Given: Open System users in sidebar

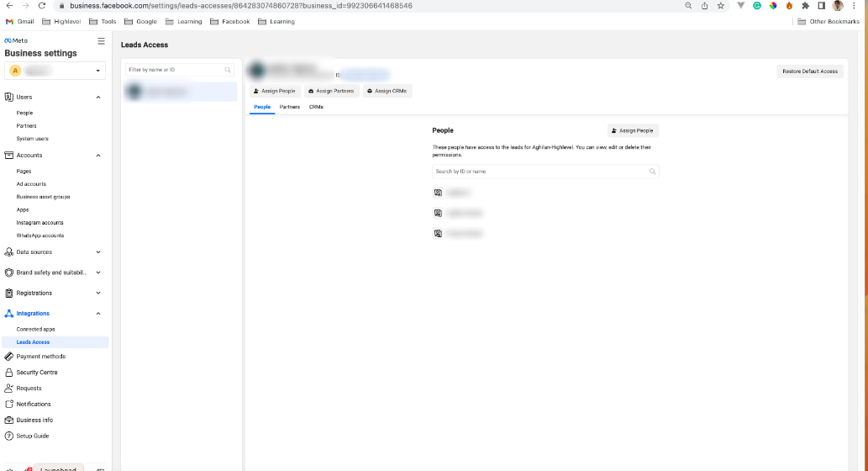Looking at the screenshot, I should 32,139.
